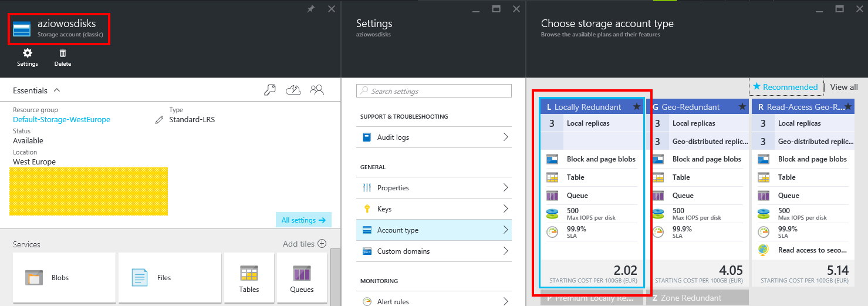The width and height of the screenshot is (868, 306).
Task: Delete the aziowosdisks storage account
Action: click(63, 58)
